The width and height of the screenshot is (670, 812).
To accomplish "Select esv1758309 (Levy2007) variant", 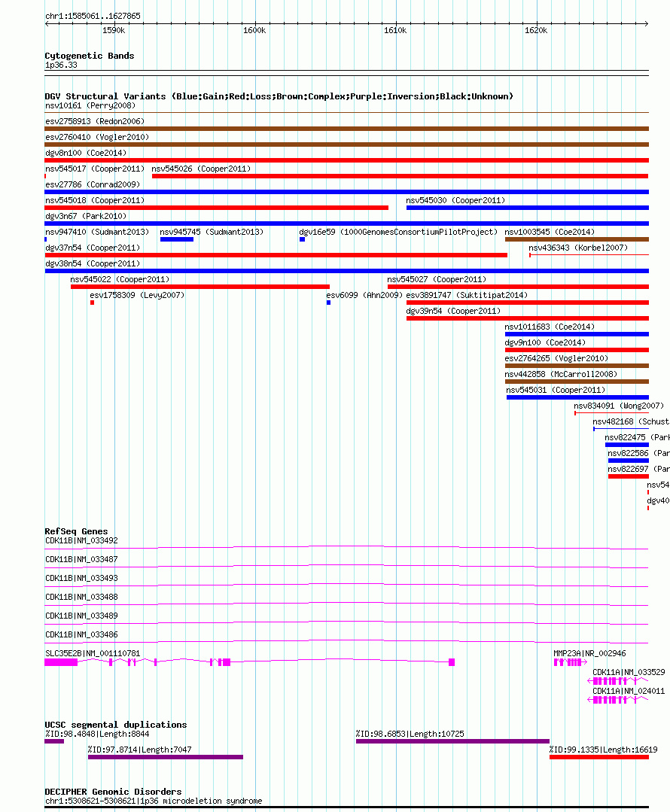I will 93,303.
